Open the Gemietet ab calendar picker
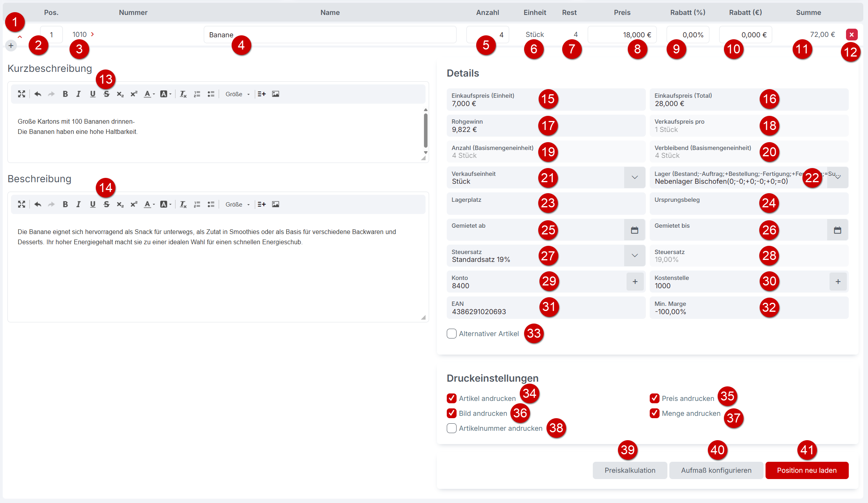868x503 pixels. 634,230
